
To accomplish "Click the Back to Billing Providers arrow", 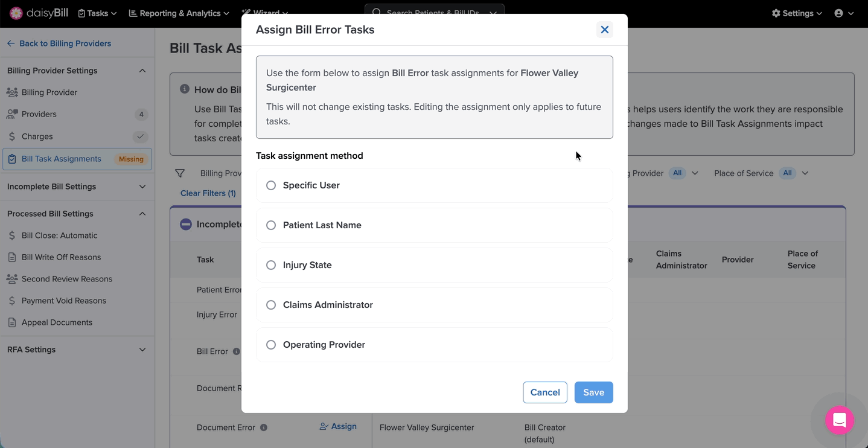I will tap(11, 43).
